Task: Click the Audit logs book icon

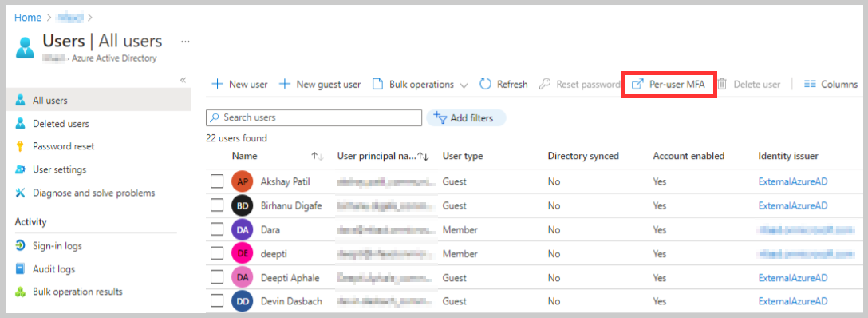Action: click(x=21, y=268)
